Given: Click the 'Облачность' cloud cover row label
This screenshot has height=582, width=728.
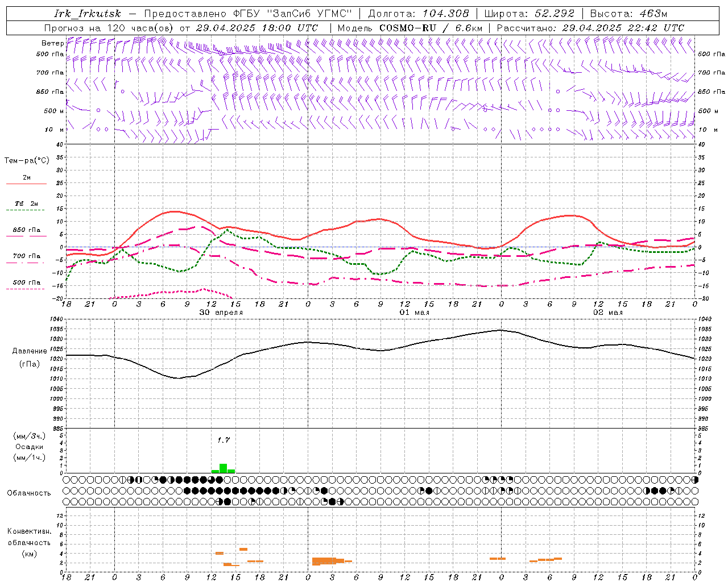Looking at the screenshot, I should coord(29,493).
